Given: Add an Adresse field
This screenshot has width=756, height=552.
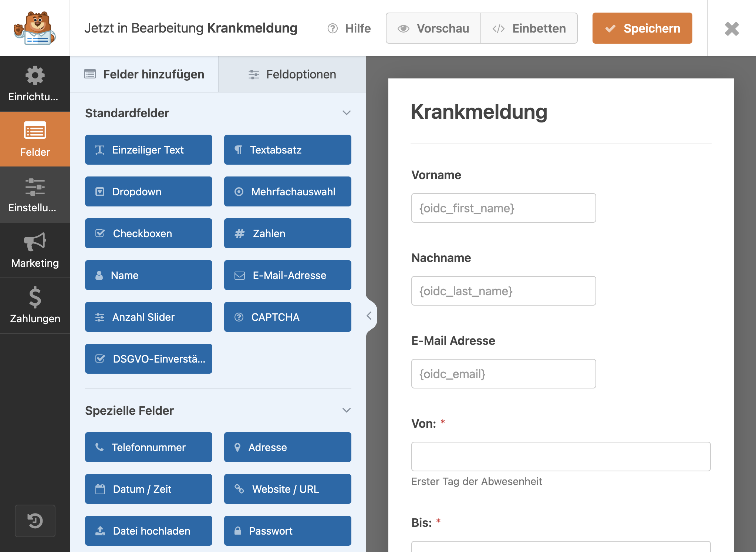Looking at the screenshot, I should (288, 447).
